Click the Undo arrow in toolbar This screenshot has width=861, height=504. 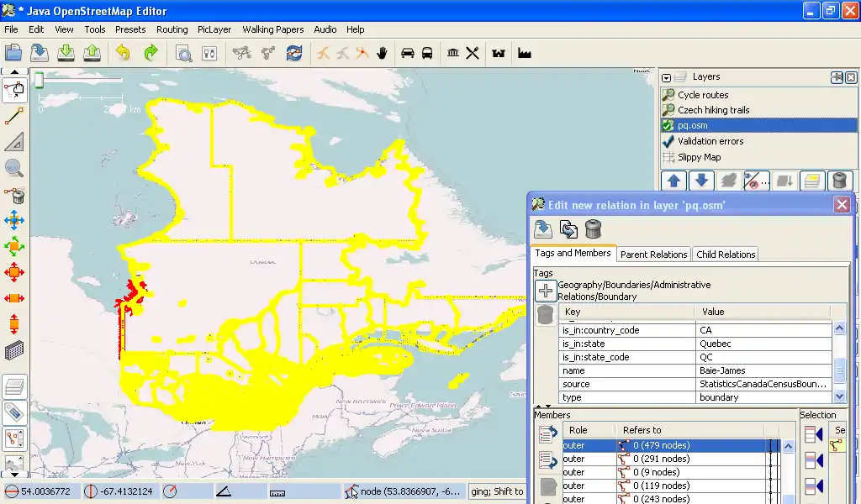(x=123, y=53)
